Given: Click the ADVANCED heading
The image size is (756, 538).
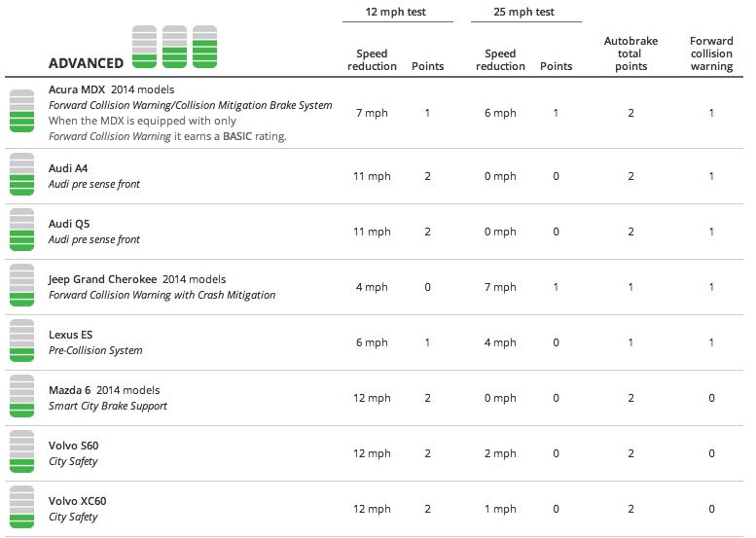Looking at the screenshot, I should [x=86, y=63].
